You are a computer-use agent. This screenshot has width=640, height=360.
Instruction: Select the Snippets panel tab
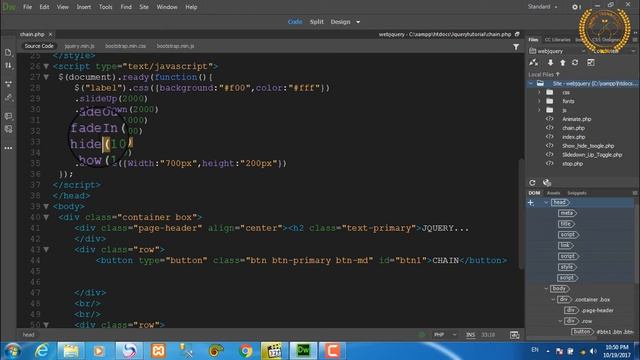577,193
